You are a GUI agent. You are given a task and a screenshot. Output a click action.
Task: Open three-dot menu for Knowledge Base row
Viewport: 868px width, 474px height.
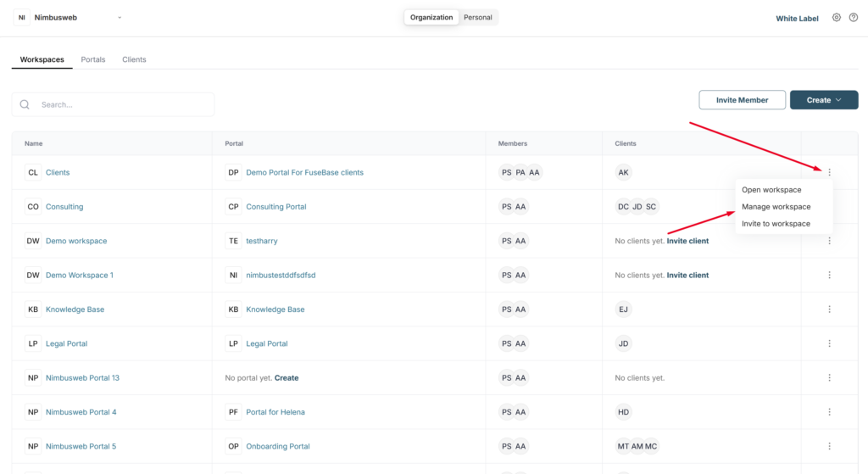(x=829, y=309)
